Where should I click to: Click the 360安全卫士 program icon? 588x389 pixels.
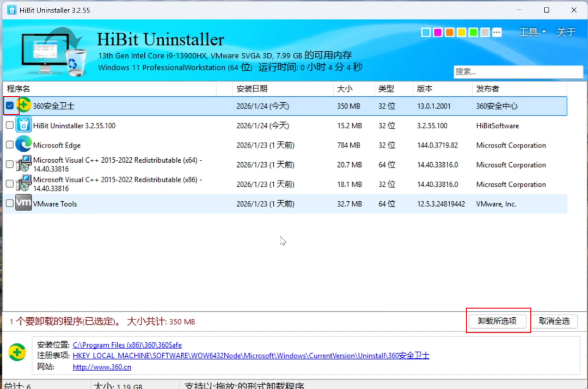[x=23, y=106]
